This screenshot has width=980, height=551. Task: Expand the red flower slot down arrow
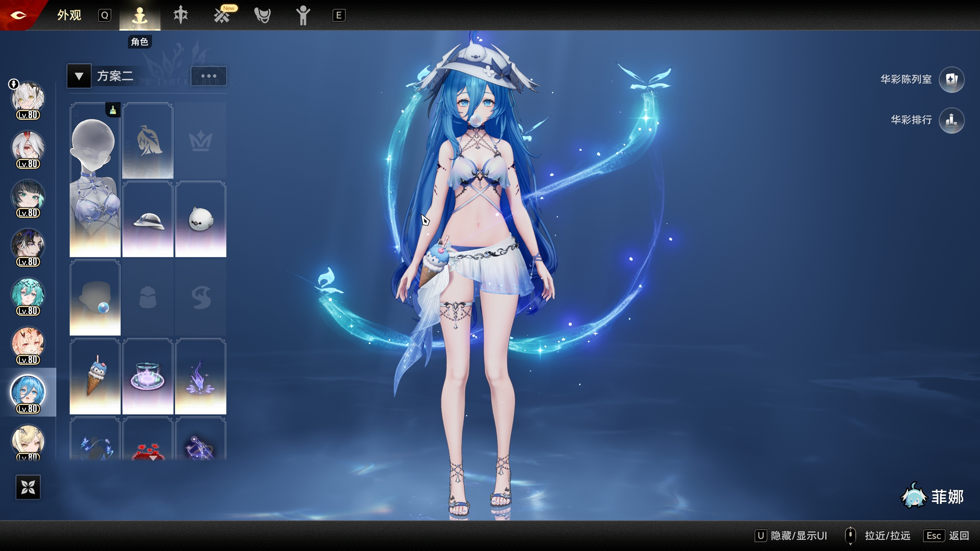click(153, 458)
